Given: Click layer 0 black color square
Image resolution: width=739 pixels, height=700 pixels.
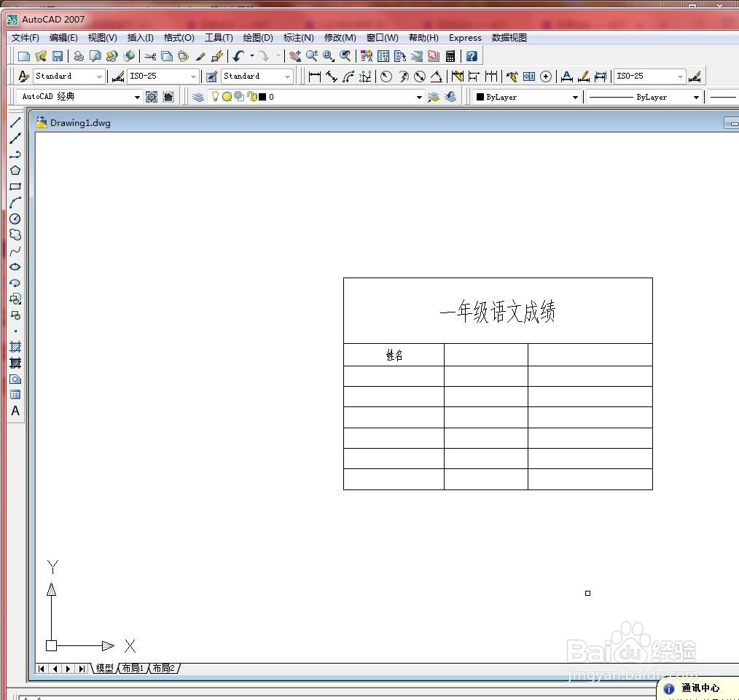Looking at the screenshot, I should tap(262, 97).
